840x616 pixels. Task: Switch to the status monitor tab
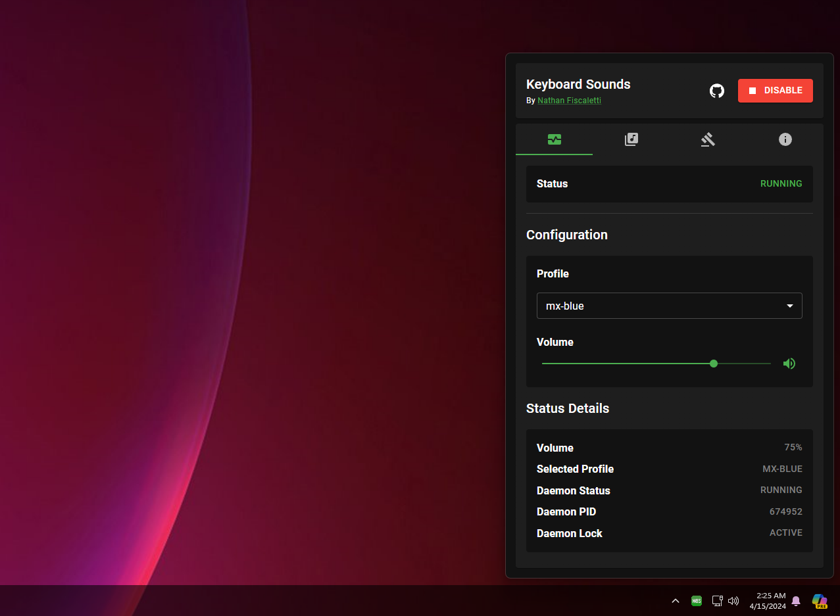point(554,139)
